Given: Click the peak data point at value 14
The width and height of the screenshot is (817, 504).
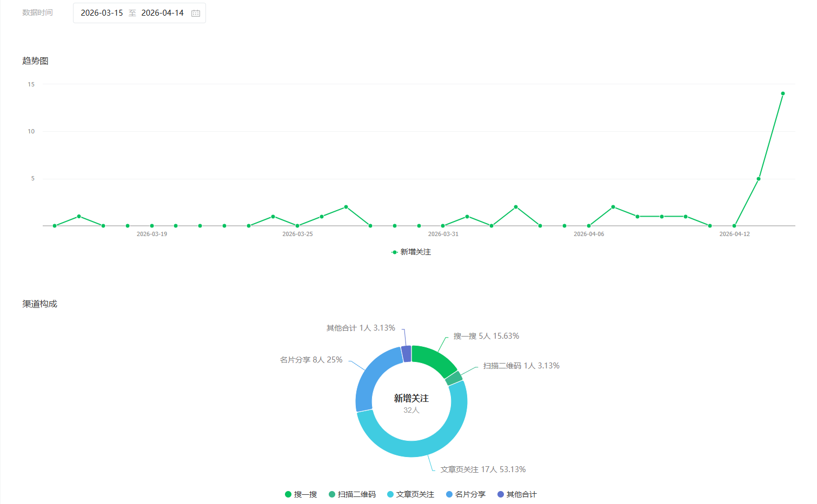Looking at the screenshot, I should click(782, 93).
